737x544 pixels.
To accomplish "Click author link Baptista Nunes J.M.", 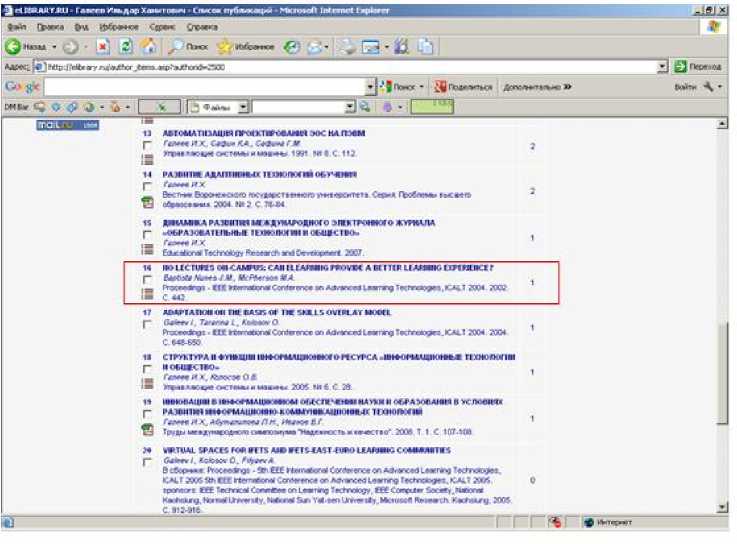I will tap(194, 277).
